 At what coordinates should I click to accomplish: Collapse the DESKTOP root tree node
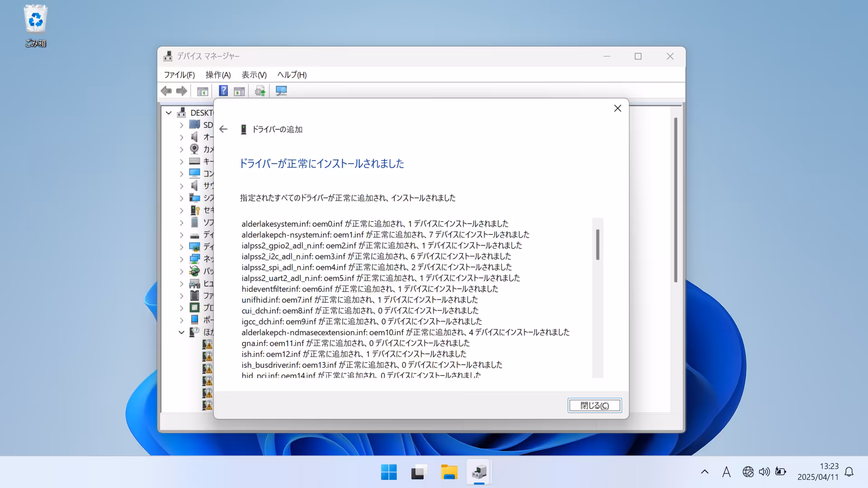pos(169,113)
